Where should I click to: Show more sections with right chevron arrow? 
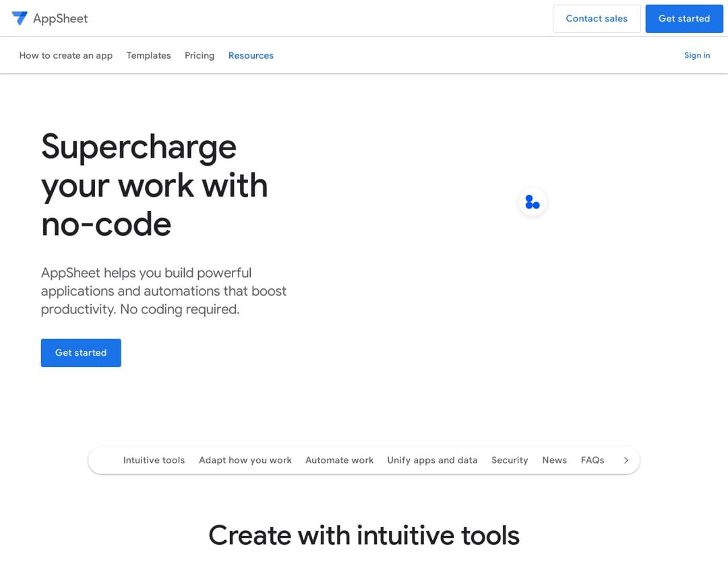(626, 460)
